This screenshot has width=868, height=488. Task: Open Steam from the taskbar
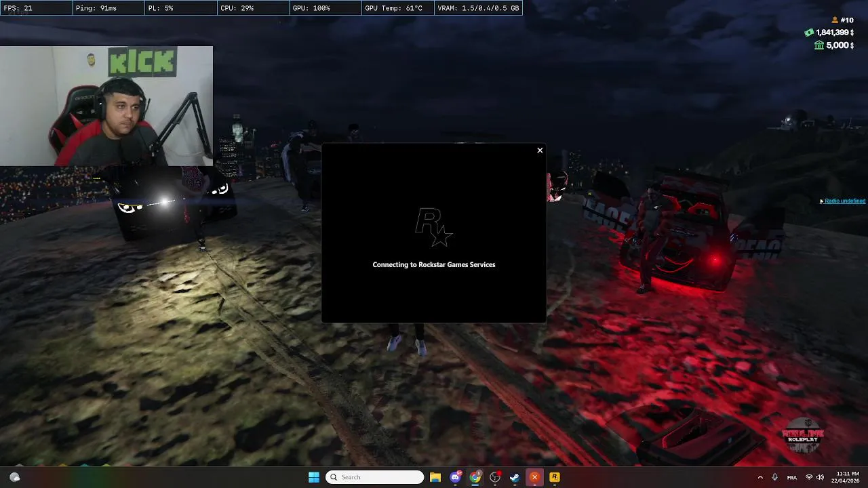(515, 477)
